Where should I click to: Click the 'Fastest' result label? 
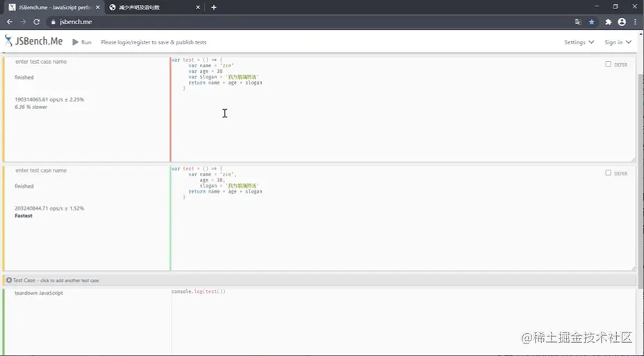(x=24, y=216)
